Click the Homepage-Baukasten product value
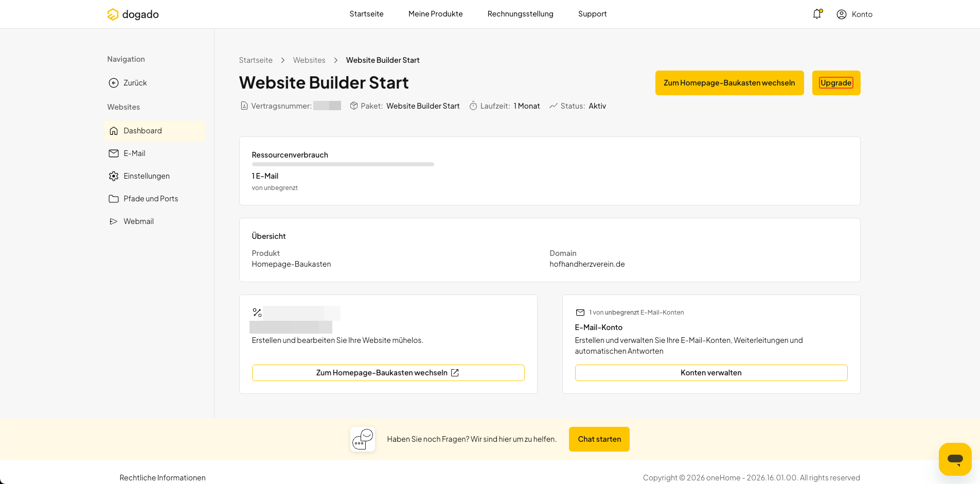980x484 pixels. tap(291, 264)
